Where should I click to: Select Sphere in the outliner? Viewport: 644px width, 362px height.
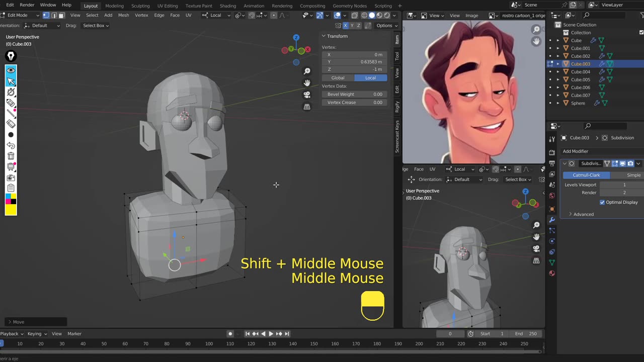click(x=578, y=103)
